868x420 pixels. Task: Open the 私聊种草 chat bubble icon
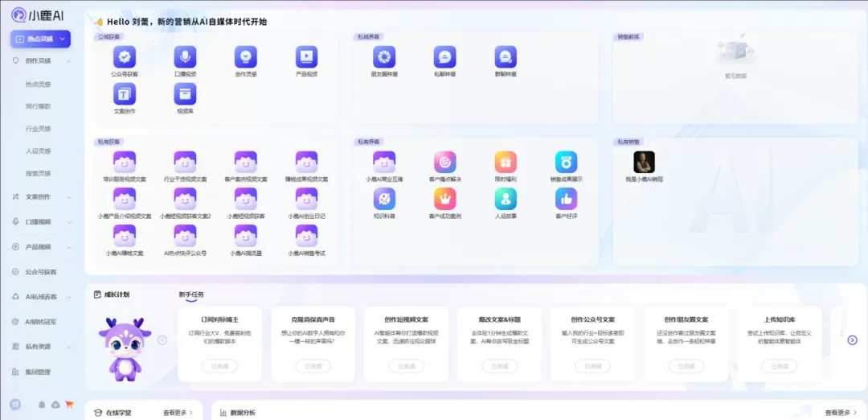(445, 56)
